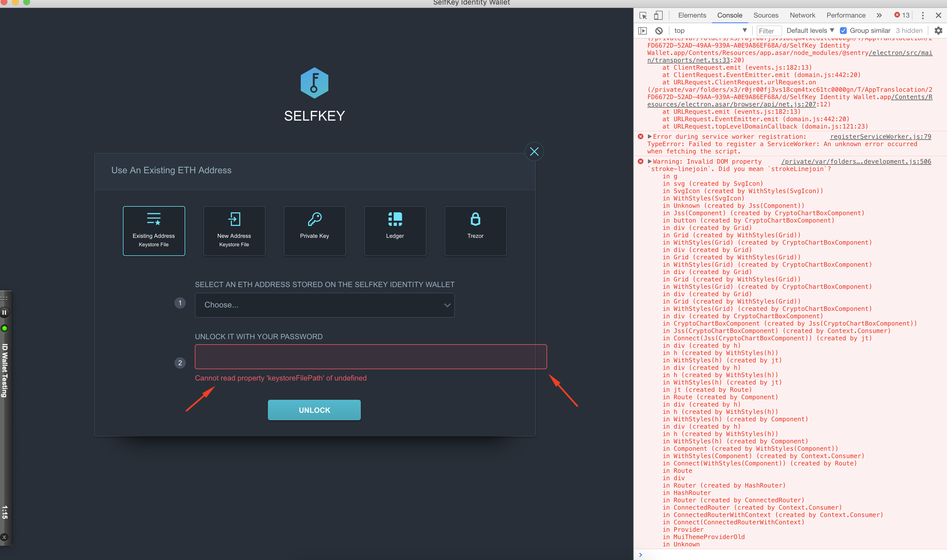947x560 pixels.
Task: Select the Trezor hardware wallet option
Action: tap(475, 230)
